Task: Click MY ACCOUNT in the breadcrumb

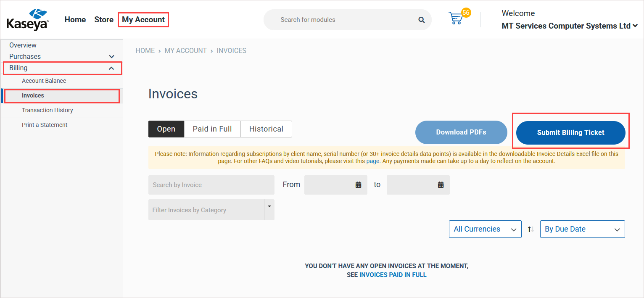Action: [x=186, y=50]
